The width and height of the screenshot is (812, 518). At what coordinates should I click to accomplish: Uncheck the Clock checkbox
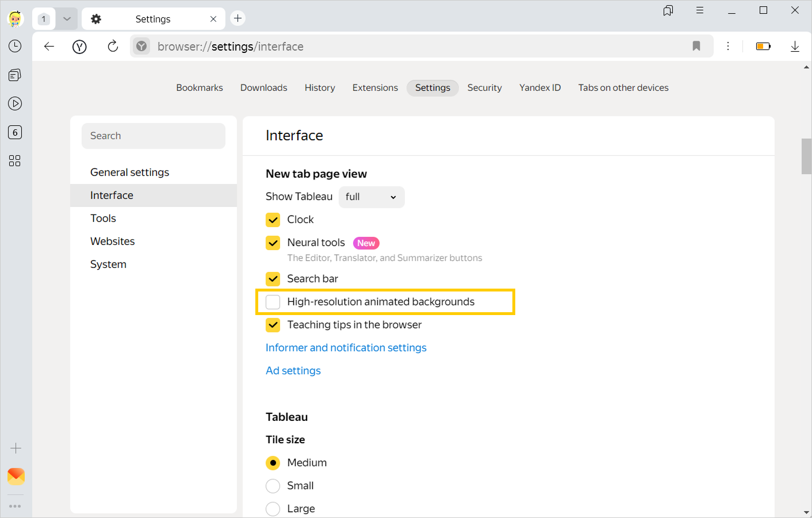(273, 220)
